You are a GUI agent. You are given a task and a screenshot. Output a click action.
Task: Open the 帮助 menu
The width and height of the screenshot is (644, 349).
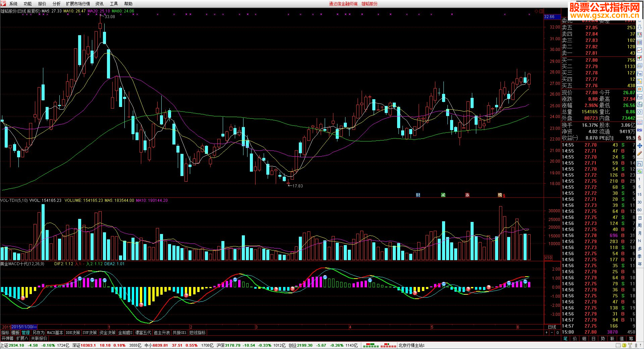point(128,4)
